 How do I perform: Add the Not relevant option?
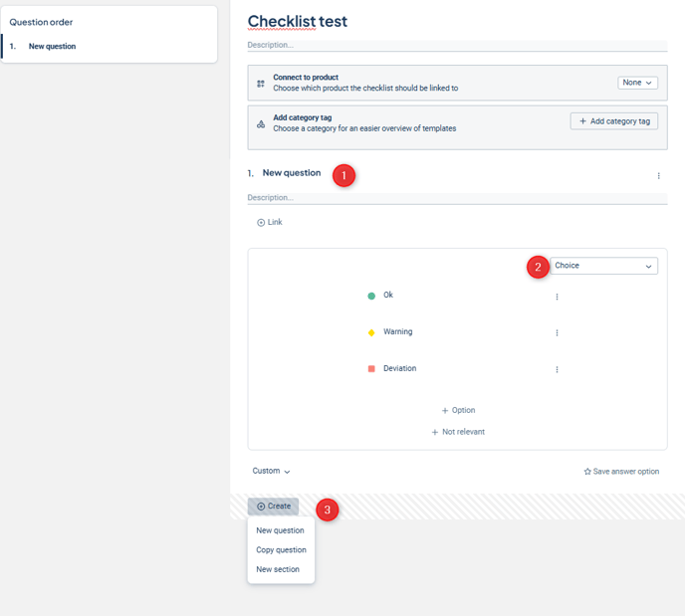point(458,432)
